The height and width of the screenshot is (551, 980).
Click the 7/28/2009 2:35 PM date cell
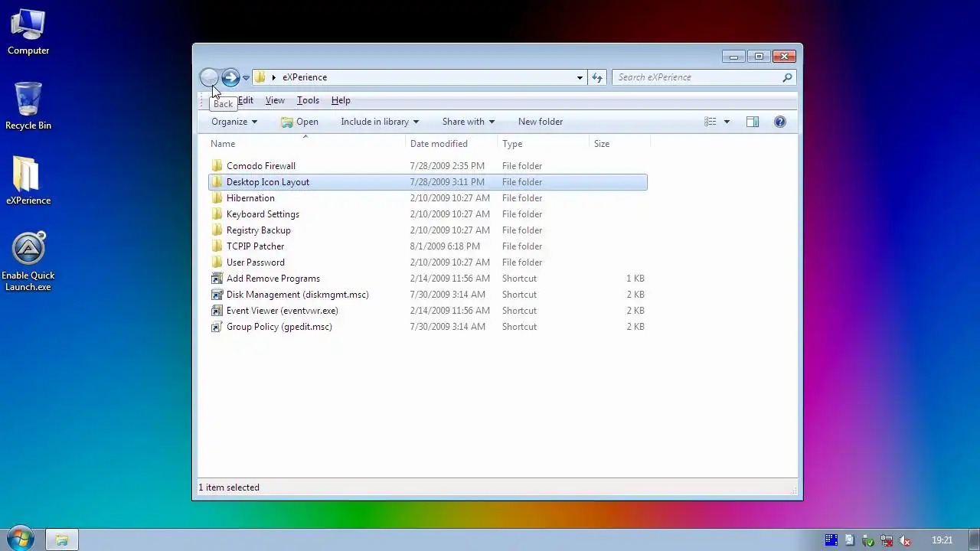coord(447,166)
